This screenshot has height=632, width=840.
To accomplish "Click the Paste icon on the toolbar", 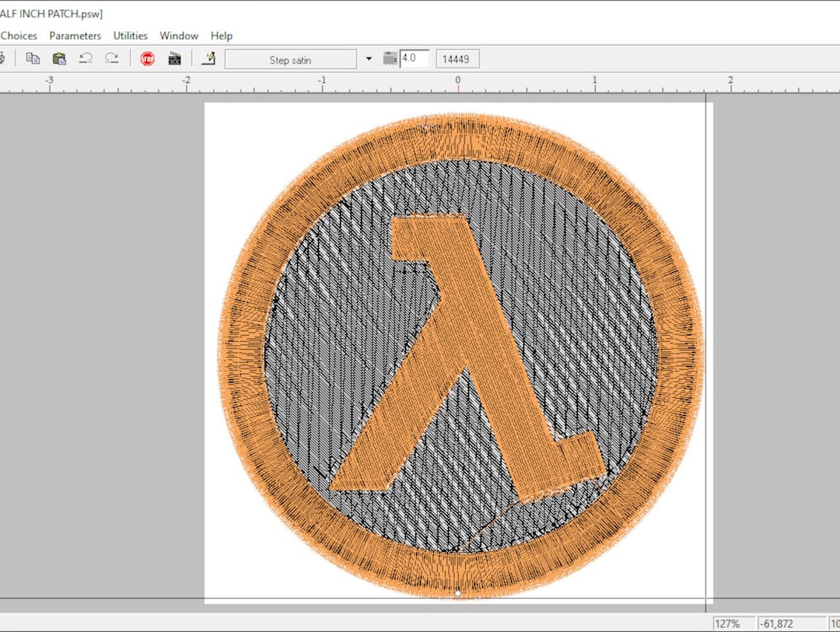I will 58,58.
